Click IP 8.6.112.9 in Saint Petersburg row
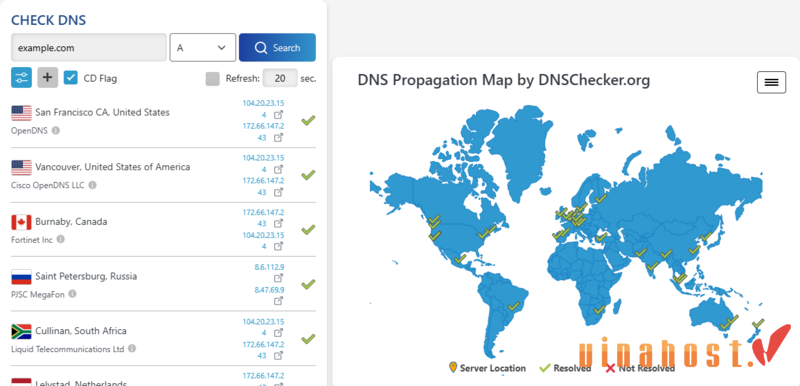 269,267
